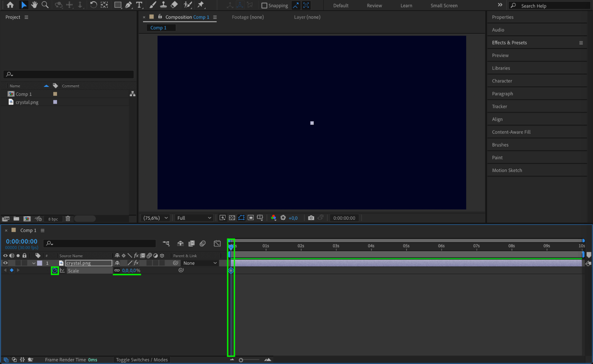Hide the crystal.png layer with eye icon
This screenshot has width=593, height=364.
(5, 263)
